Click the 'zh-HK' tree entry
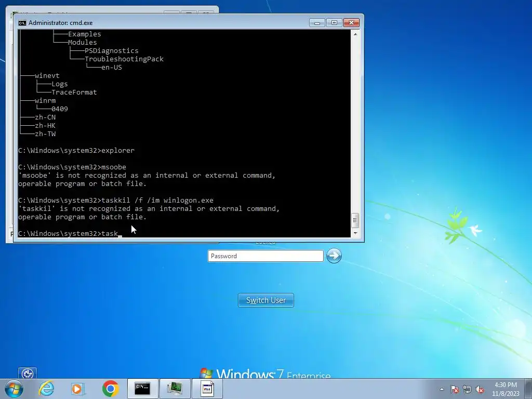The image size is (532, 399). tap(45, 126)
